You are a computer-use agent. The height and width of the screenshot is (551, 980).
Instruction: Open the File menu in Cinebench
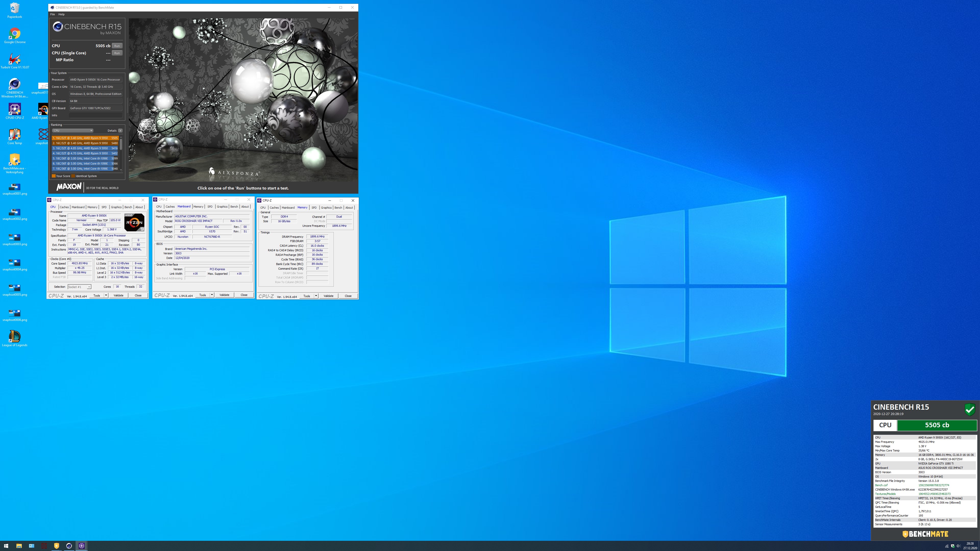[53, 15]
